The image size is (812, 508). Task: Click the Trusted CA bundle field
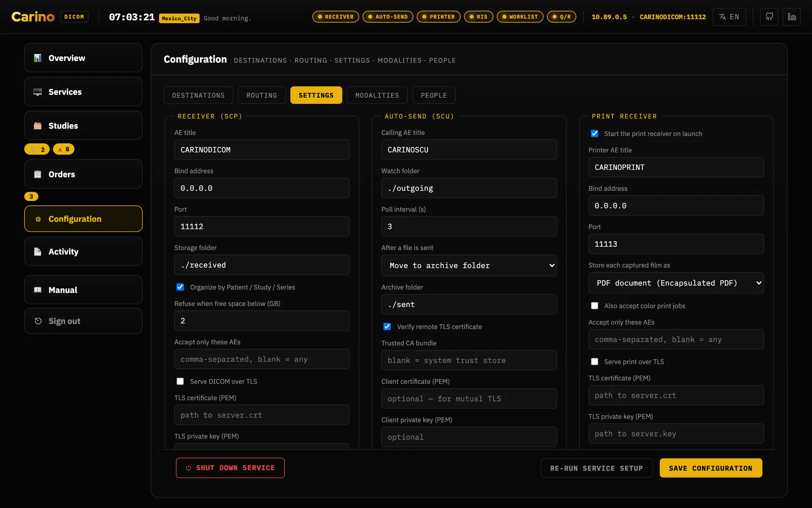coord(469,360)
